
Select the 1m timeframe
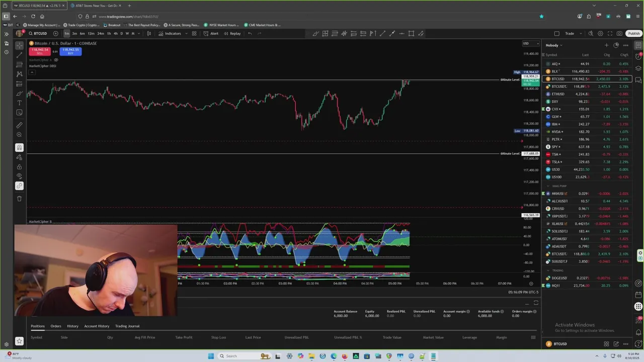tap(66, 34)
